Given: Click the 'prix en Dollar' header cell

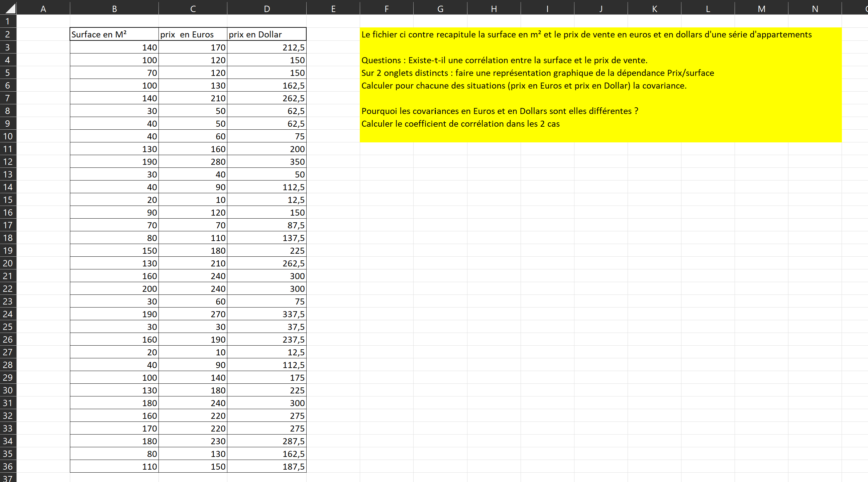Looking at the screenshot, I should pos(266,34).
